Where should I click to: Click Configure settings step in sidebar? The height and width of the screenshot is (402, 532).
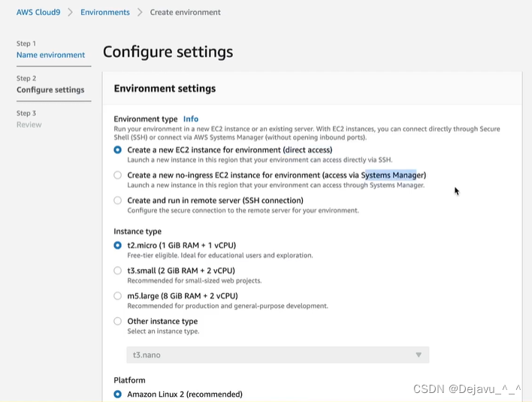pyautogui.click(x=50, y=90)
